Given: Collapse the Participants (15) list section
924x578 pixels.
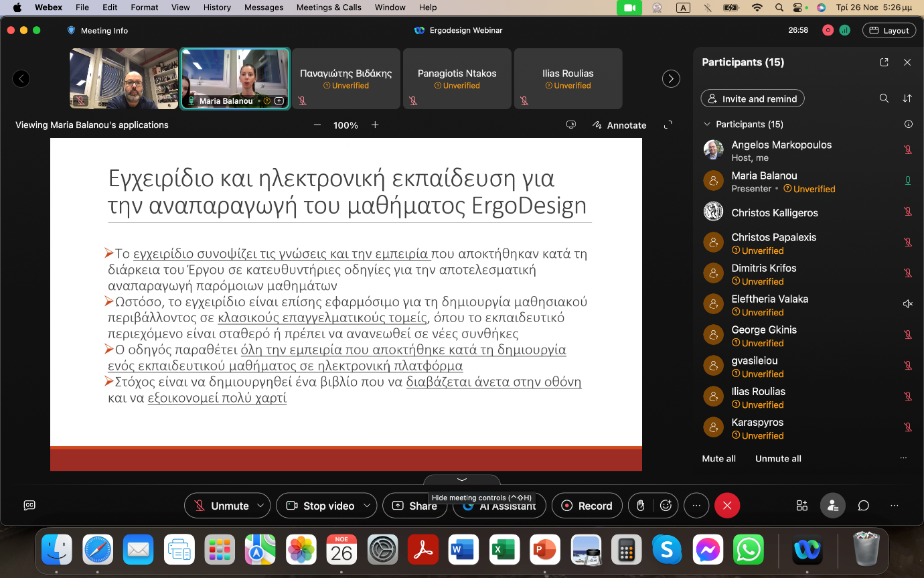Looking at the screenshot, I should pyautogui.click(x=706, y=125).
